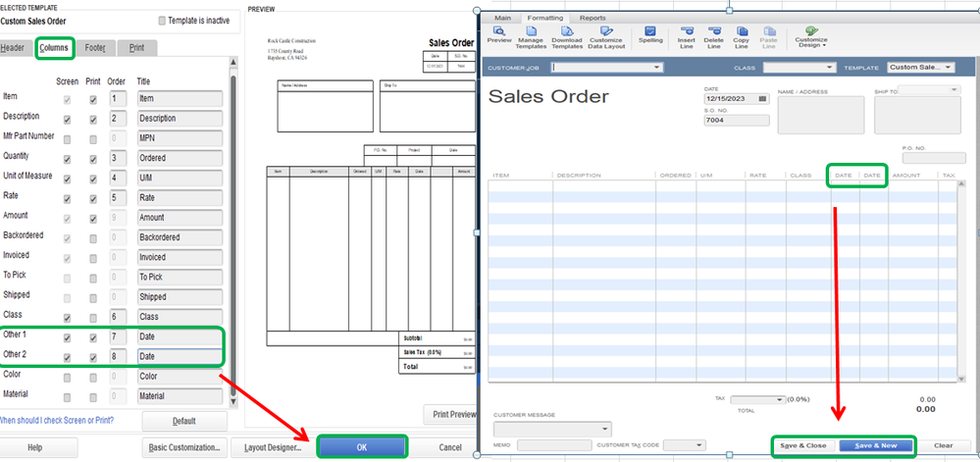
Task: Click the Order number field for Class
Action: click(x=118, y=317)
